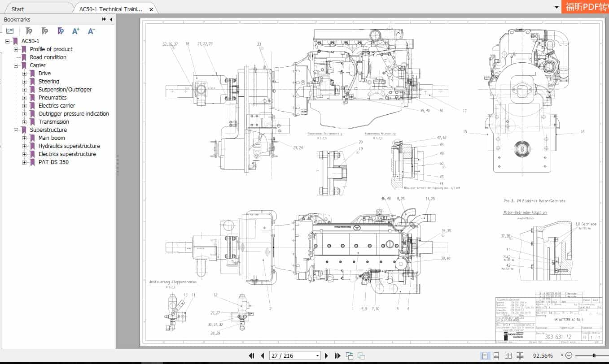Collapse the Carrier bookmark section
The height and width of the screenshot is (364, 609).
(x=15, y=65)
